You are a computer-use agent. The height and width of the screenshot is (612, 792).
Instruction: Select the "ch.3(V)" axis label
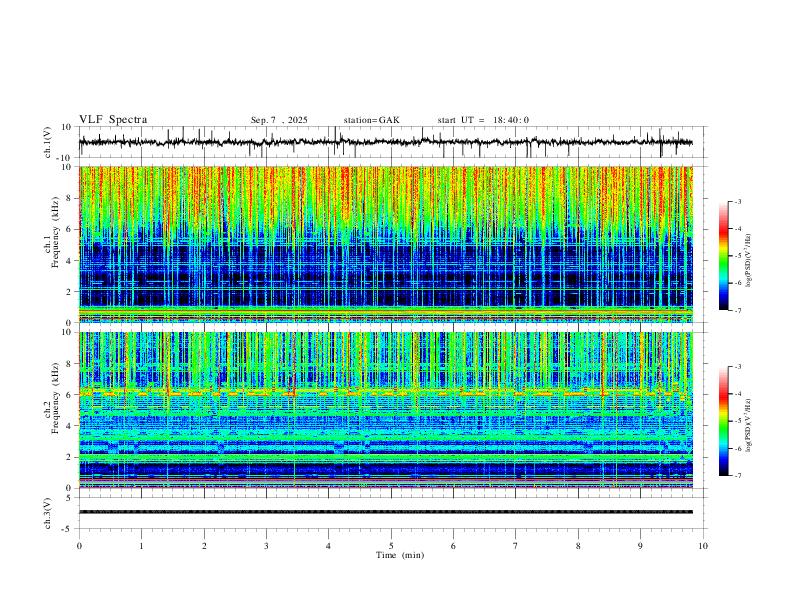coord(48,513)
